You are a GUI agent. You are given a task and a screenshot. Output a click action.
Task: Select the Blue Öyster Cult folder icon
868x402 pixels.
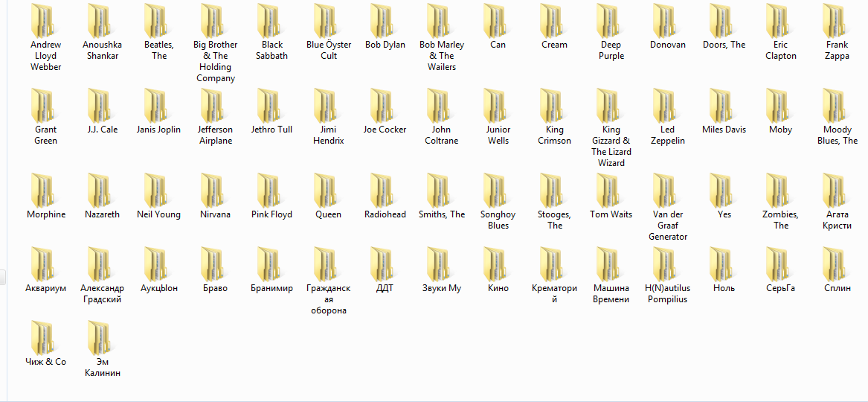click(325, 21)
